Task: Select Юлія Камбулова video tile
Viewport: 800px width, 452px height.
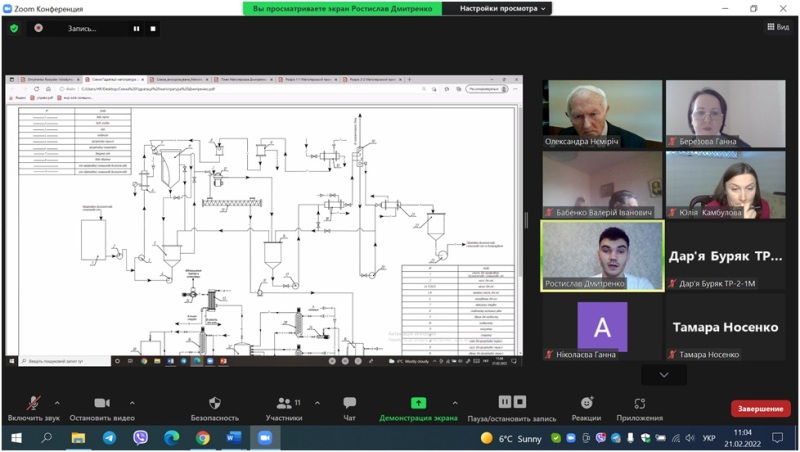Action: tap(726, 185)
